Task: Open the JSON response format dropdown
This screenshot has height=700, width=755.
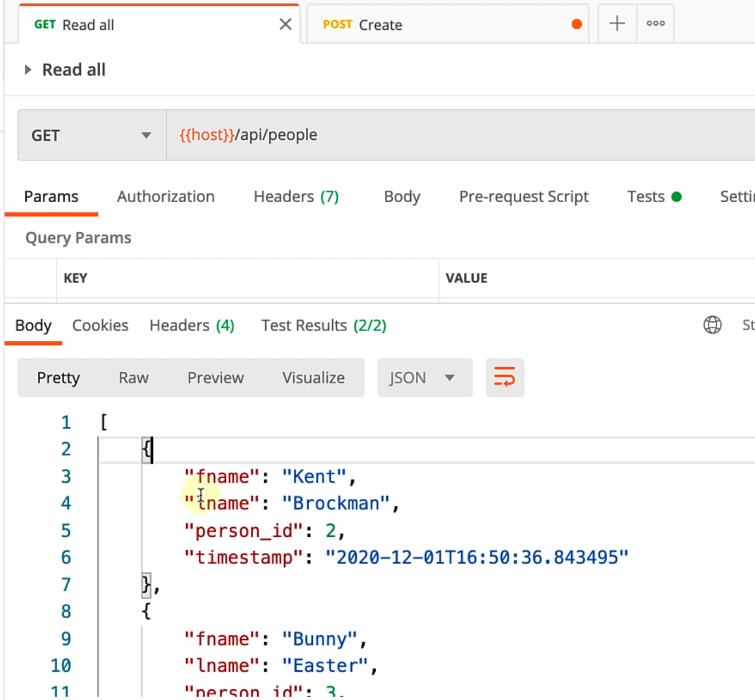Action: tap(424, 377)
